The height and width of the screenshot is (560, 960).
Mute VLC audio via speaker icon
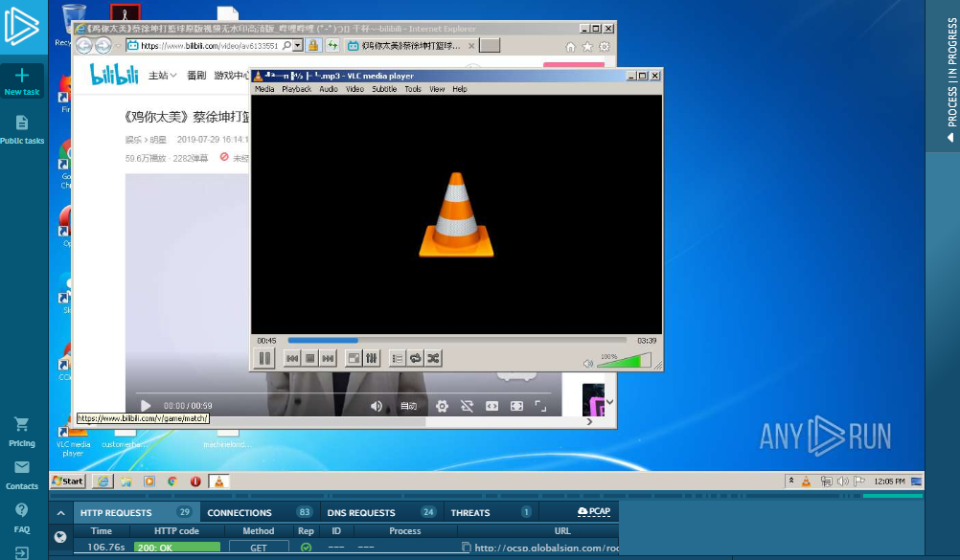(588, 363)
